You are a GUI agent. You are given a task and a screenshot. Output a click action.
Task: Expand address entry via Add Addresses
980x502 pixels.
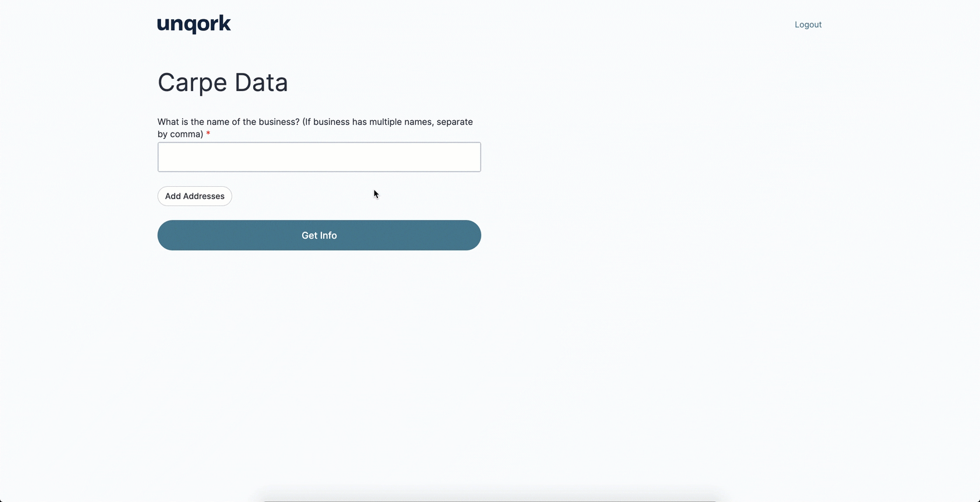click(x=195, y=196)
